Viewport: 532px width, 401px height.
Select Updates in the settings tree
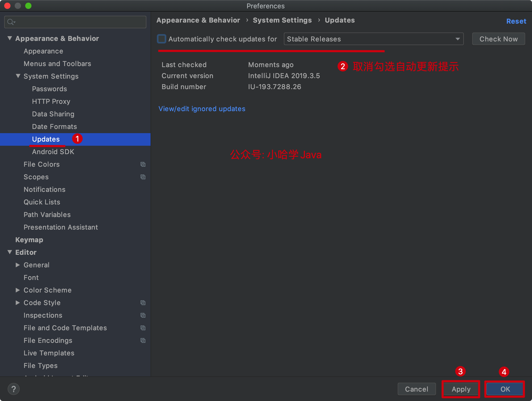tap(46, 139)
